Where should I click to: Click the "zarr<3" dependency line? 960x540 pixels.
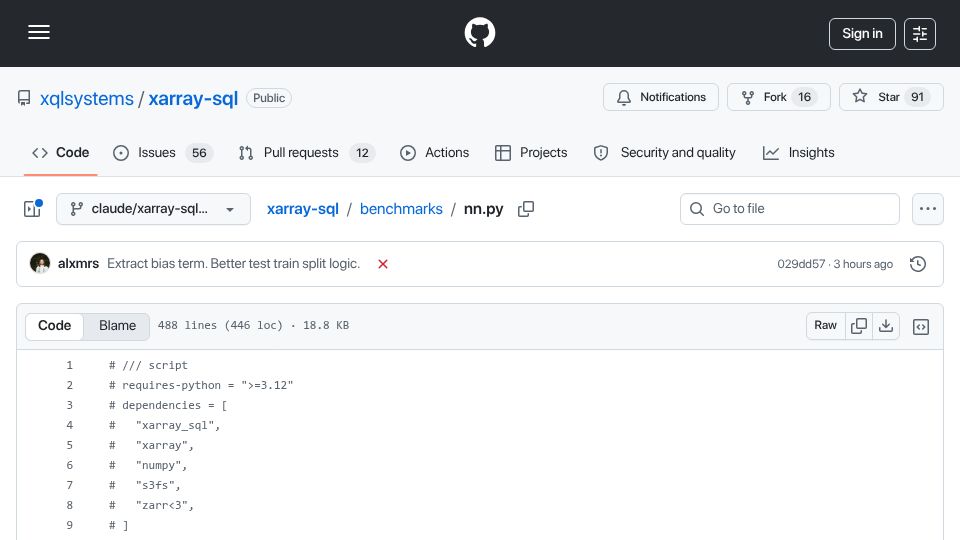151,505
